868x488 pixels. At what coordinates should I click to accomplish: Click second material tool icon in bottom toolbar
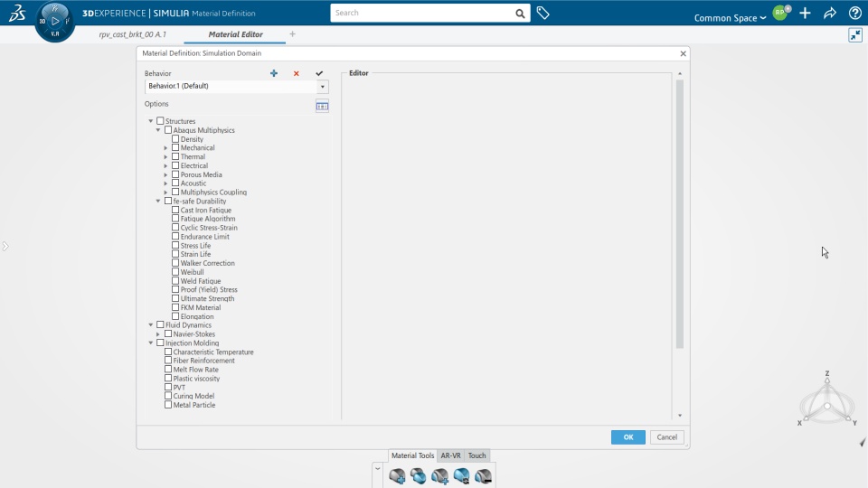pyautogui.click(x=418, y=476)
